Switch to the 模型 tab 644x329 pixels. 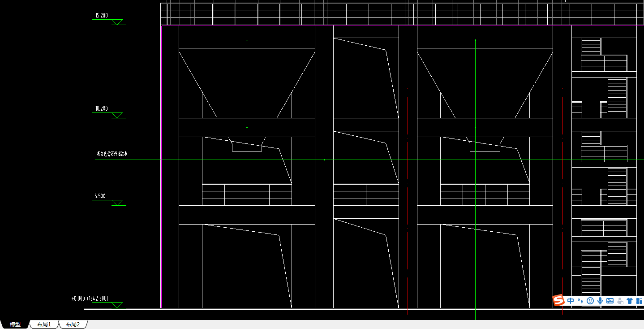coord(15,325)
